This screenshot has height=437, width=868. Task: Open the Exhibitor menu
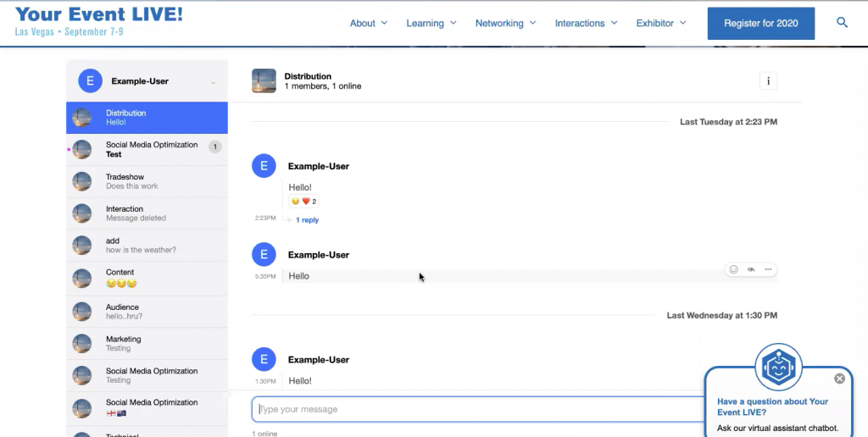(661, 23)
